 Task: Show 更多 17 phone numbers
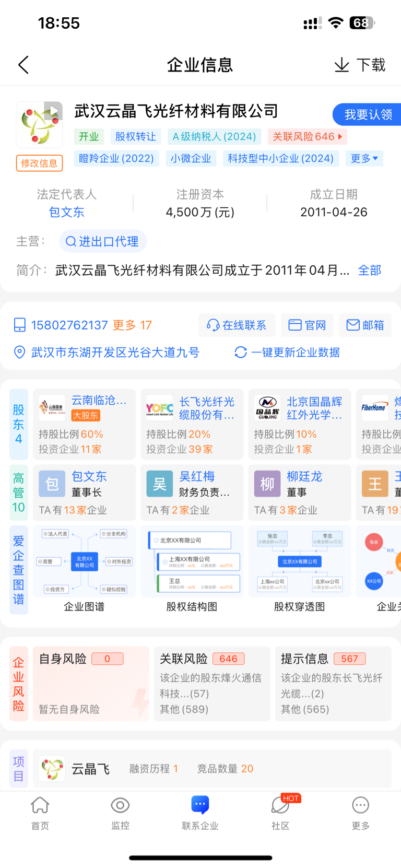[x=132, y=325]
